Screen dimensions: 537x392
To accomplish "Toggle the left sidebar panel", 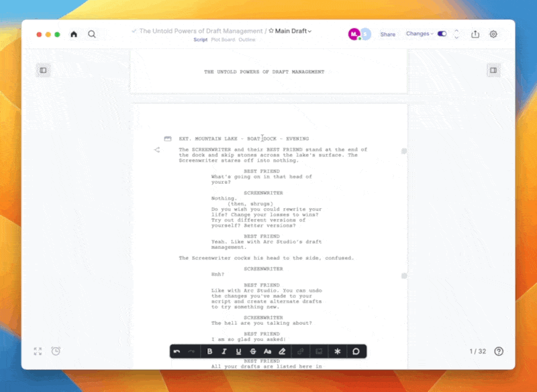I will pyautogui.click(x=43, y=70).
